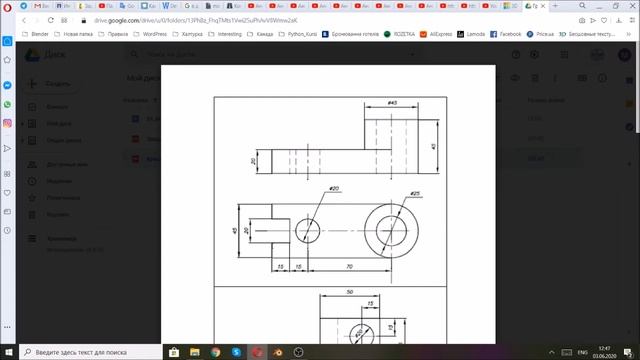The image size is (640, 360).
Task: Click the ENG language indicator
Action: (582, 352)
